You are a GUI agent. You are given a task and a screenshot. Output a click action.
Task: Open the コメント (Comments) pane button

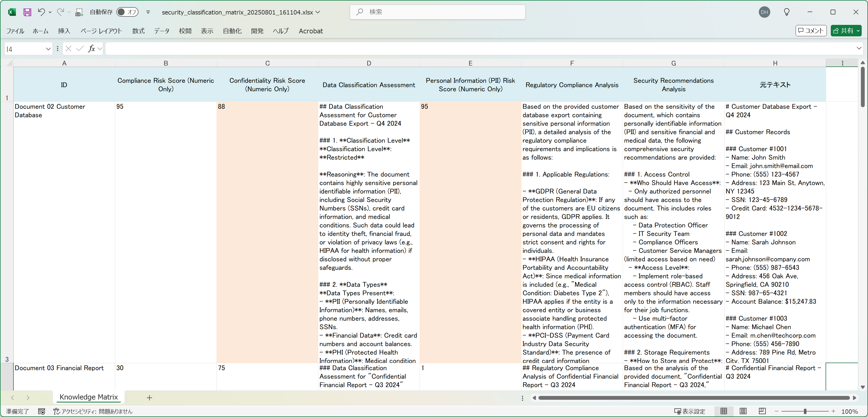[811, 31]
